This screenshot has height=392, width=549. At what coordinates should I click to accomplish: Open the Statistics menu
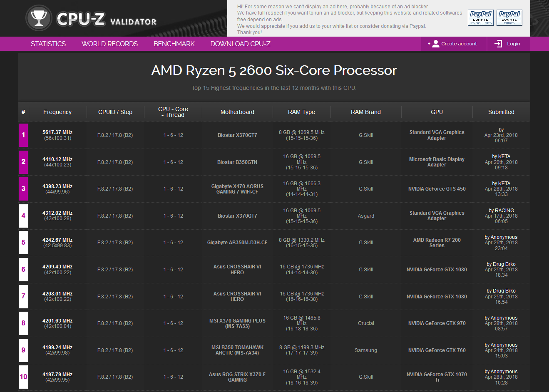pyautogui.click(x=48, y=44)
